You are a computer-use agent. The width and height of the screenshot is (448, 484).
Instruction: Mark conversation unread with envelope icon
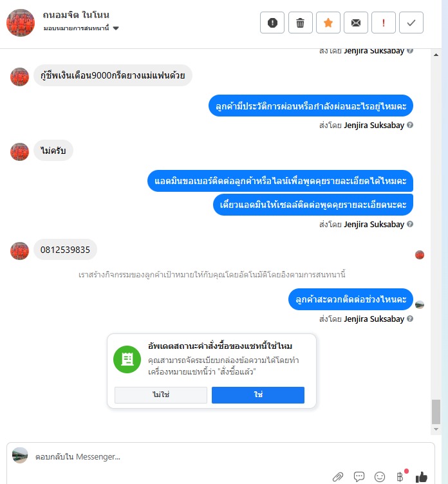coord(356,23)
